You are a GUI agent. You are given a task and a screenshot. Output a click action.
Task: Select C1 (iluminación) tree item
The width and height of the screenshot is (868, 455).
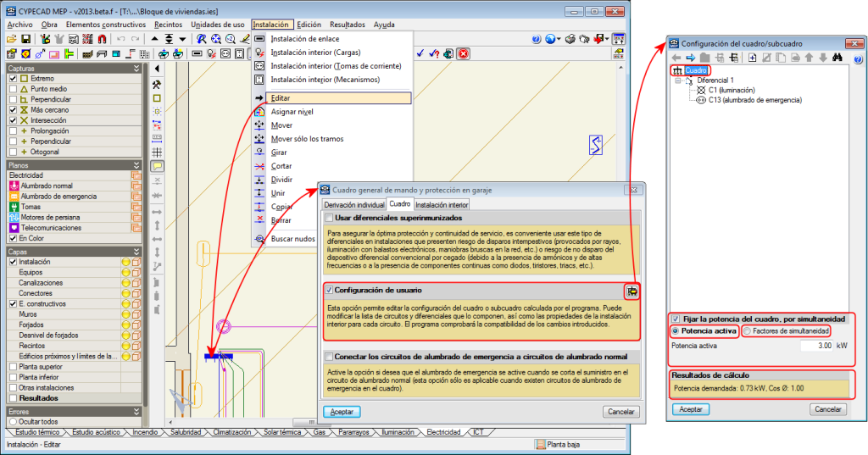(732, 90)
